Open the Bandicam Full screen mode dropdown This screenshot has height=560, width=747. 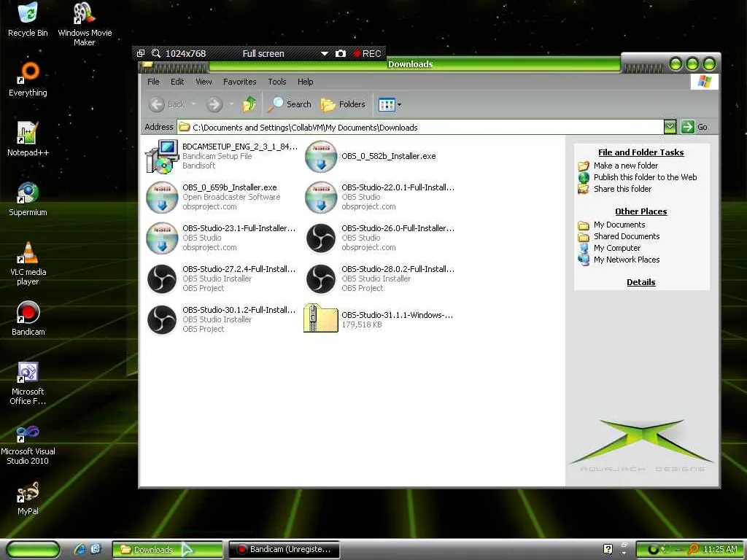[325, 53]
